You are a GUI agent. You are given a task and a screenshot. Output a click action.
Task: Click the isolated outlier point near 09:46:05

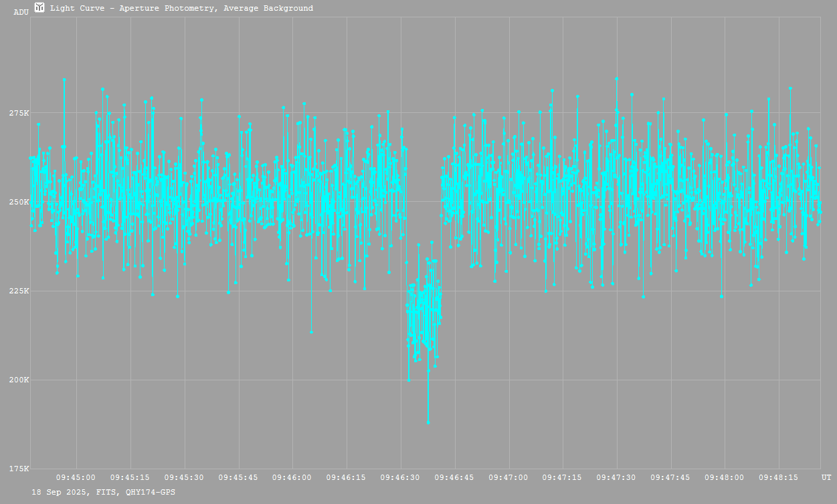pos(311,332)
